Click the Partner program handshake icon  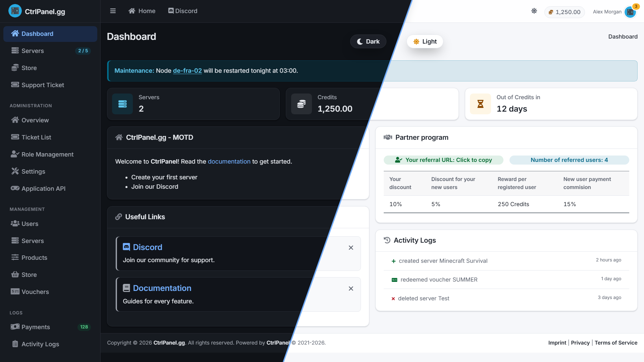(388, 137)
